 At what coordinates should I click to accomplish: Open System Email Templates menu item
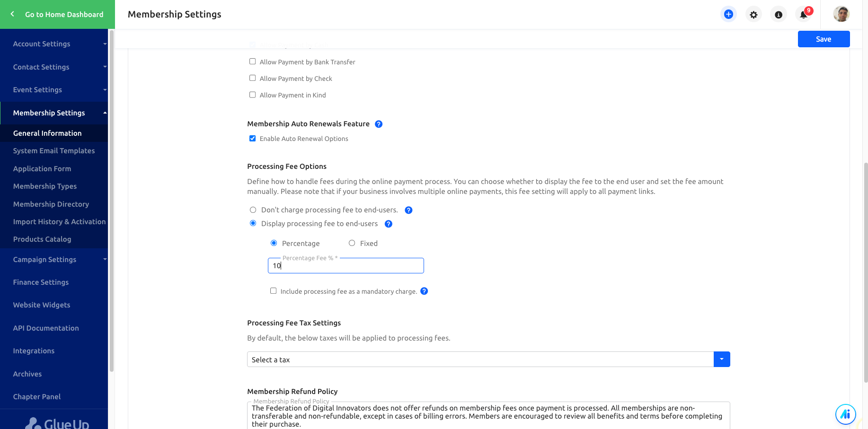pos(54,150)
